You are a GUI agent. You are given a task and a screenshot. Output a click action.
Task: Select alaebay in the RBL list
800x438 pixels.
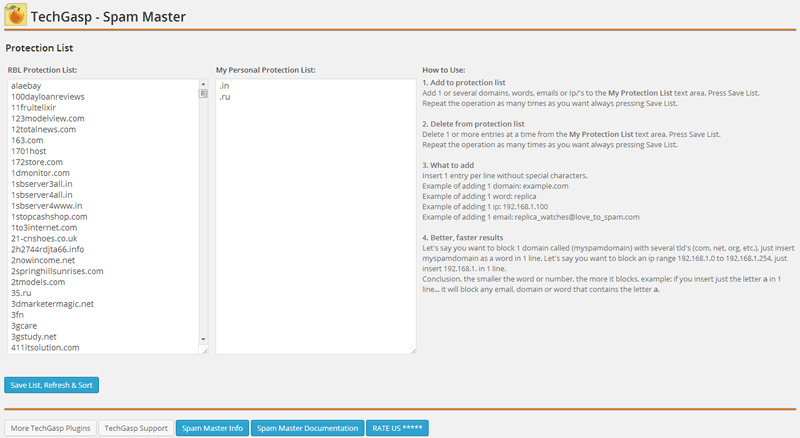coord(26,86)
